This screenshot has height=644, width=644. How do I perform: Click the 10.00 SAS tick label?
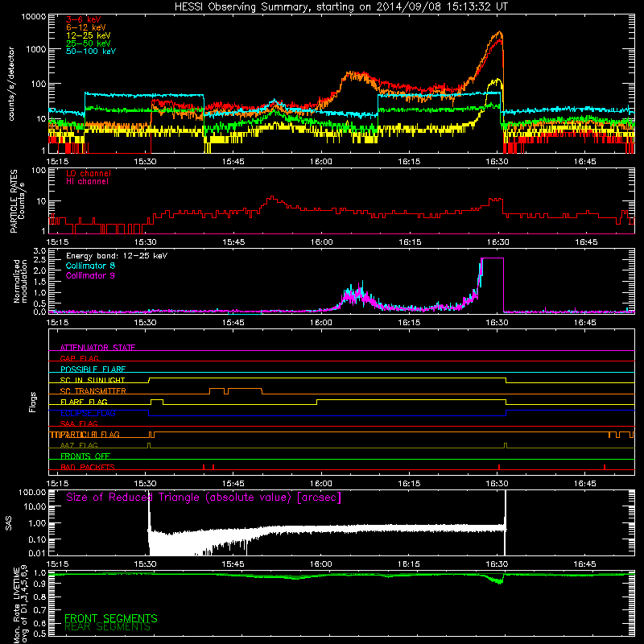pos(35,506)
